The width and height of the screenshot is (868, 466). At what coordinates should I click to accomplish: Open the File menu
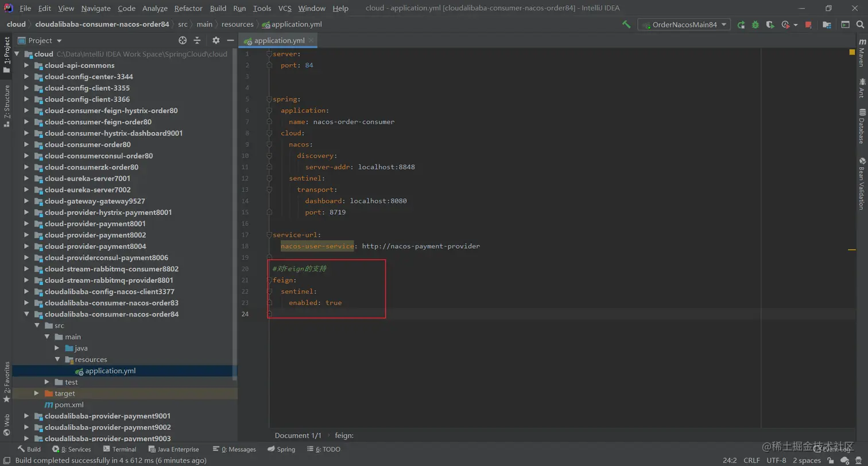tap(25, 8)
